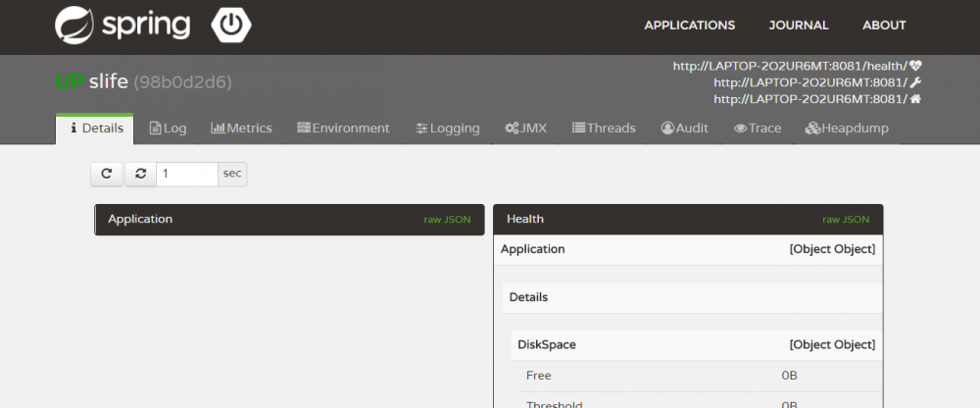980x408 pixels.
Task: Click the Details row in Health panel
Action: click(693, 298)
